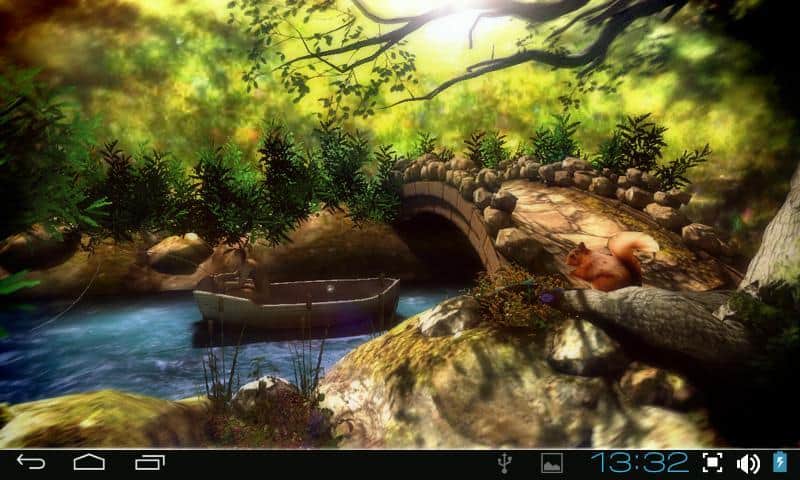This screenshot has width=800, height=480.
Task: Click the 13:32 clock display
Action: pyautogui.click(x=639, y=462)
